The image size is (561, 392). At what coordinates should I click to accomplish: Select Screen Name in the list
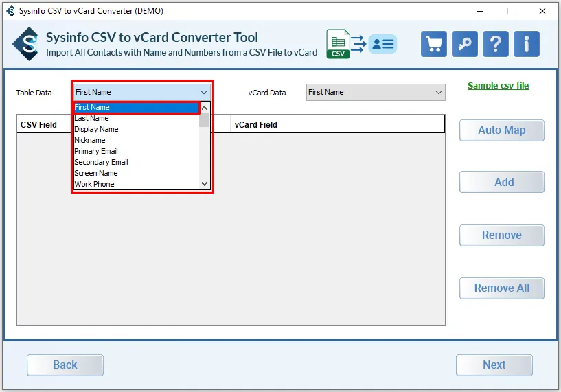(137, 173)
